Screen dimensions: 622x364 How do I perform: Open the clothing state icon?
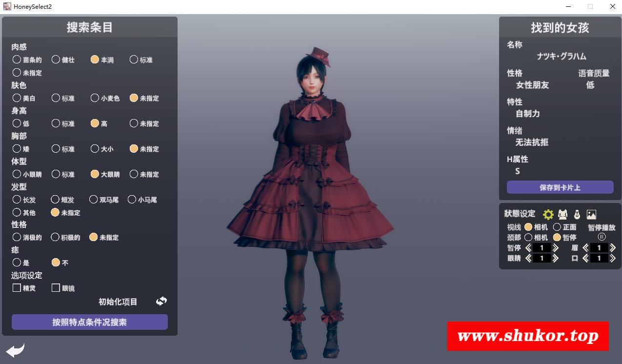tap(563, 214)
